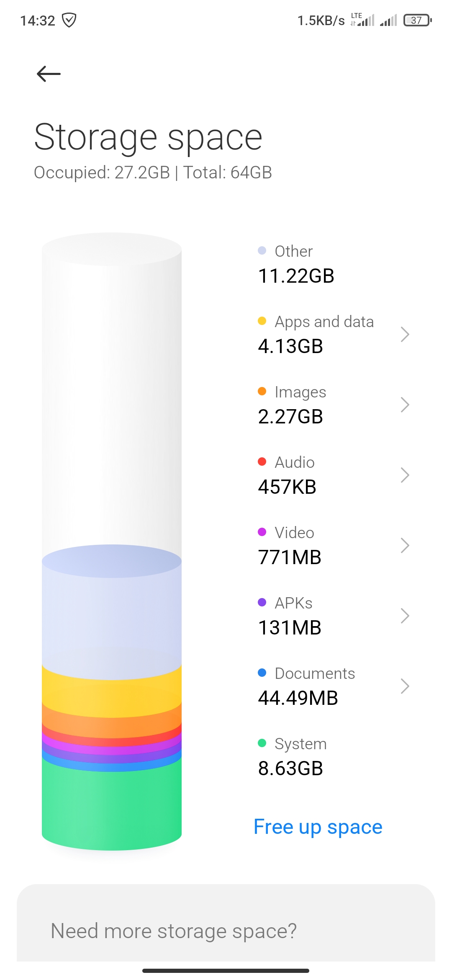Expand Apps and data chevron
Image resolution: width=452 pixels, height=980 pixels.
405,334
